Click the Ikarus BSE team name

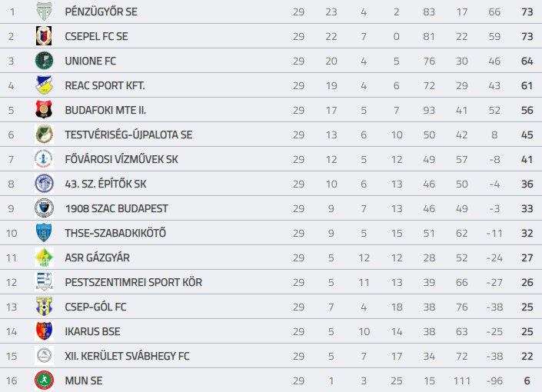(93, 331)
